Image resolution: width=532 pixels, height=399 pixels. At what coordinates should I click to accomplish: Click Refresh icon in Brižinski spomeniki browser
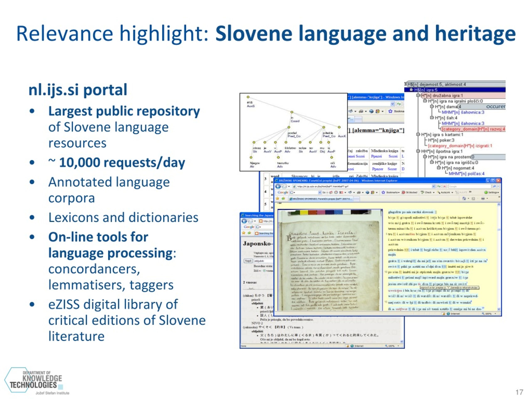(439, 186)
